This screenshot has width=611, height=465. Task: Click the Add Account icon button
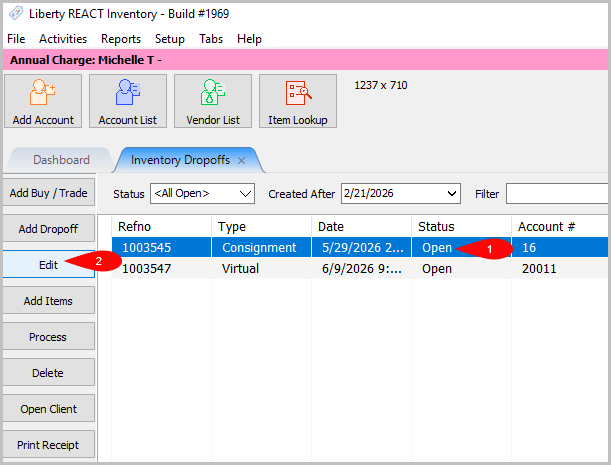(x=43, y=101)
